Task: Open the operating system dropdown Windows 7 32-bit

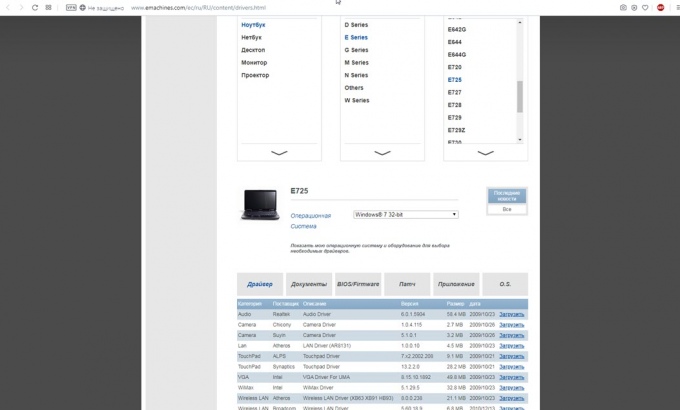Action: tap(406, 214)
